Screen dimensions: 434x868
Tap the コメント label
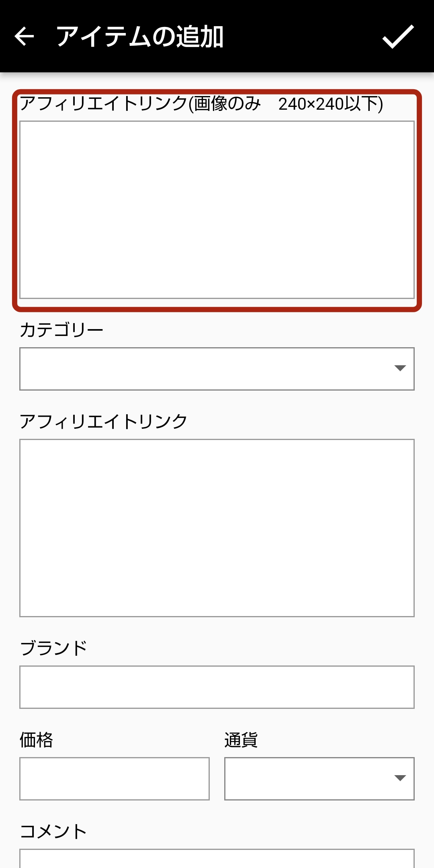click(53, 831)
